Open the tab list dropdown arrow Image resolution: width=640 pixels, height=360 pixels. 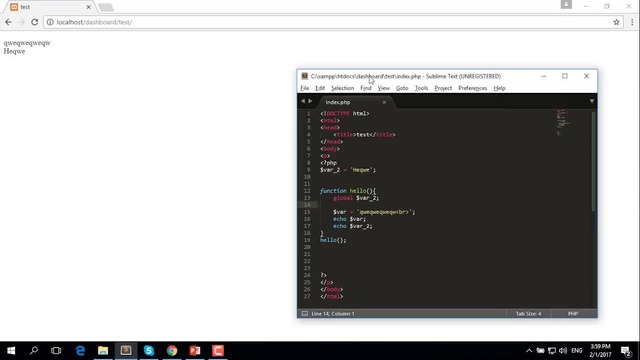tap(591, 101)
